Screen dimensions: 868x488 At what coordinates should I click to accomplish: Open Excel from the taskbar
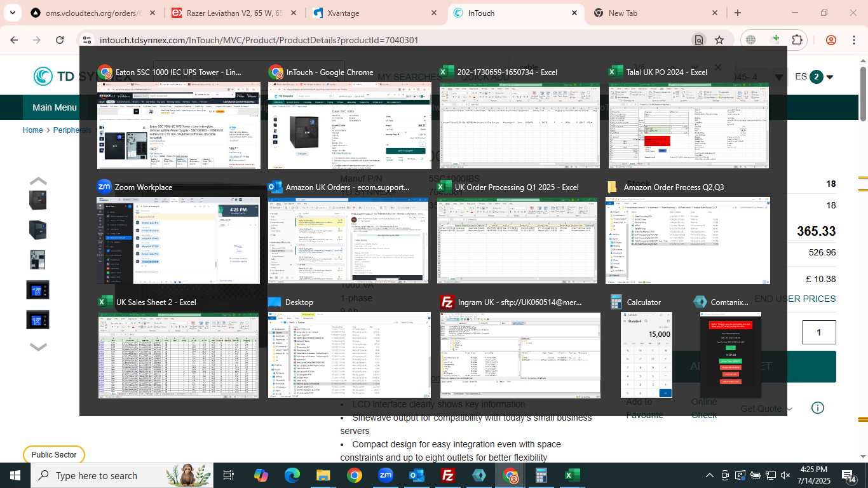573,475
